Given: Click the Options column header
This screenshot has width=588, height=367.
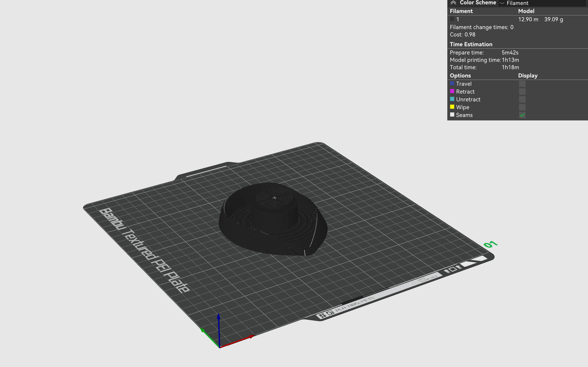Looking at the screenshot, I should coord(460,76).
